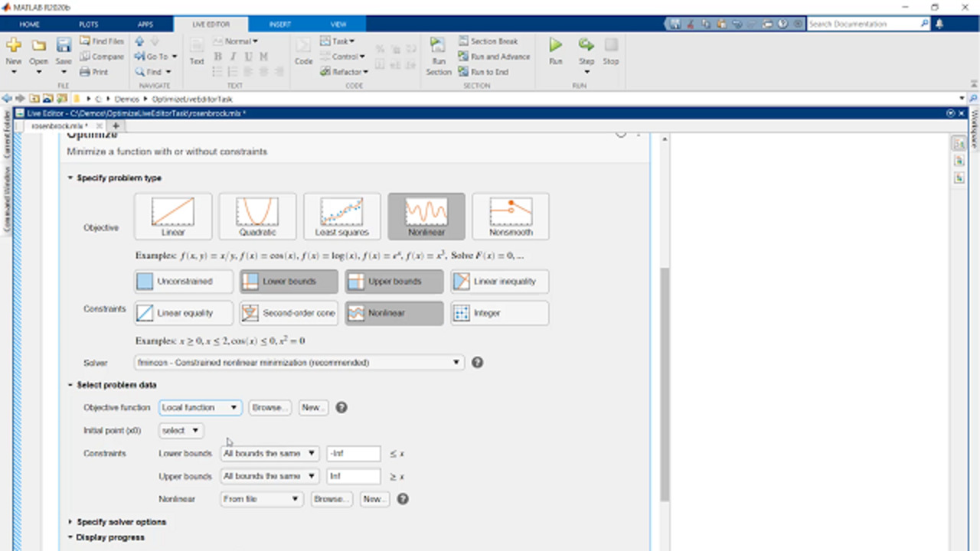
Task: Click Browse next to Objective function
Action: tap(269, 408)
